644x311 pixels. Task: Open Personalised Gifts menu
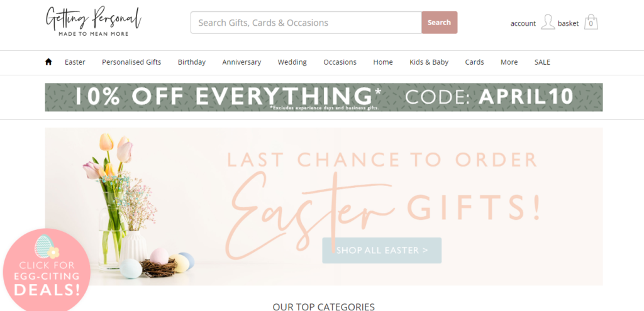point(131,62)
